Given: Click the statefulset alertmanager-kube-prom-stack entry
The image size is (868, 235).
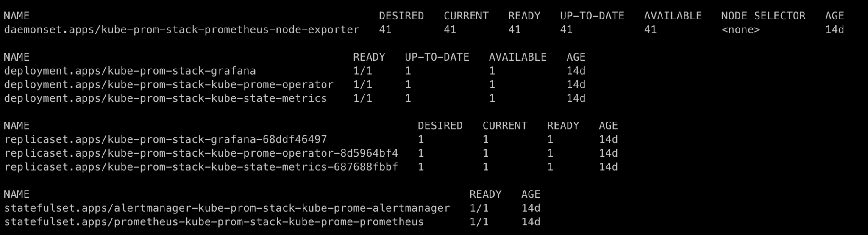Looking at the screenshot, I should pos(227,208).
